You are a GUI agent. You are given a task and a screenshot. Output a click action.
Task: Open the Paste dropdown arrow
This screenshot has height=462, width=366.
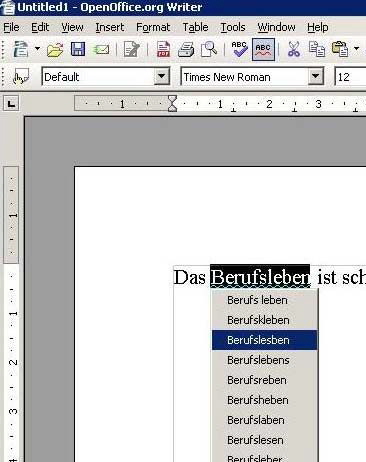356,49
